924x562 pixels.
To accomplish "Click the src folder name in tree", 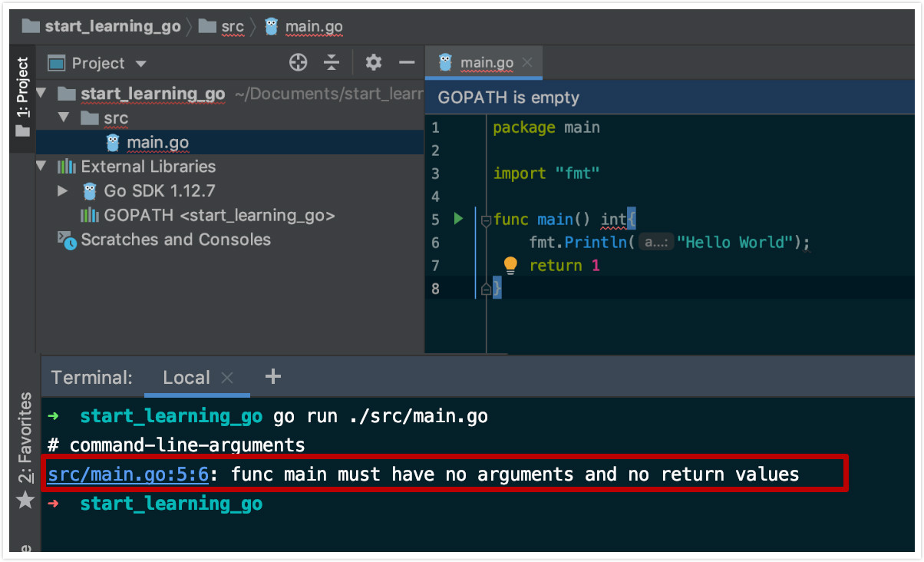I will (116, 118).
